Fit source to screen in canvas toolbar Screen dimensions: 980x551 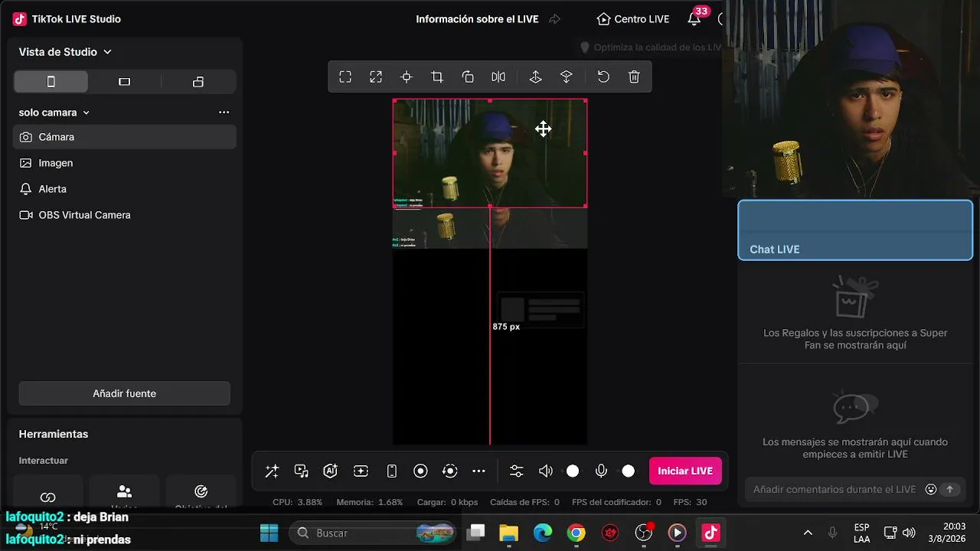pos(345,77)
